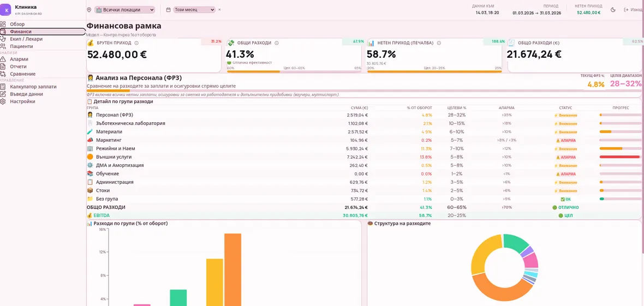Click the document icon on Общо разходи (€) card

[x=511, y=43]
